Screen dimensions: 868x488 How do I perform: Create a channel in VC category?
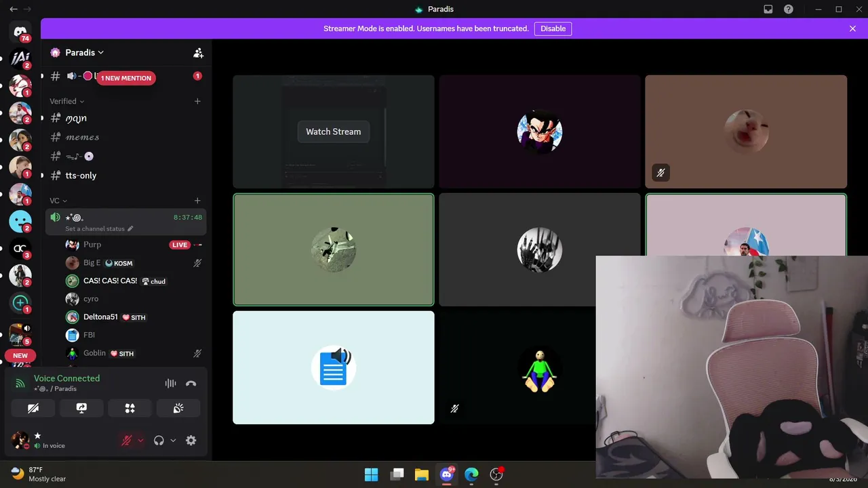197,201
